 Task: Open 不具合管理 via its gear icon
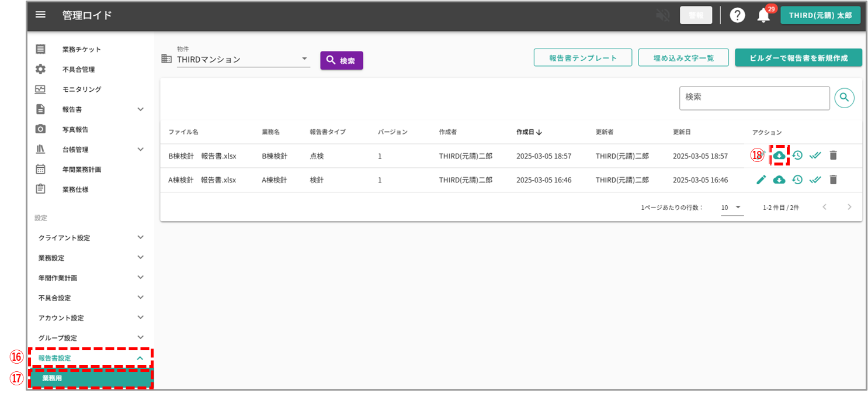click(x=40, y=69)
